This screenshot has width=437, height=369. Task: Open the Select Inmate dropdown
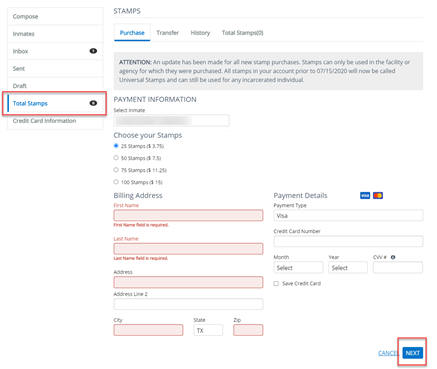pyautogui.click(x=171, y=120)
